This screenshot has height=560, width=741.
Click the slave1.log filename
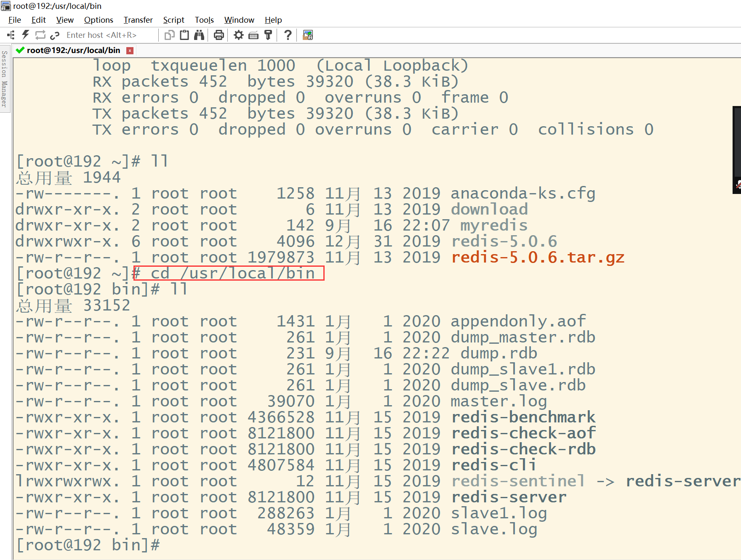[499, 513]
